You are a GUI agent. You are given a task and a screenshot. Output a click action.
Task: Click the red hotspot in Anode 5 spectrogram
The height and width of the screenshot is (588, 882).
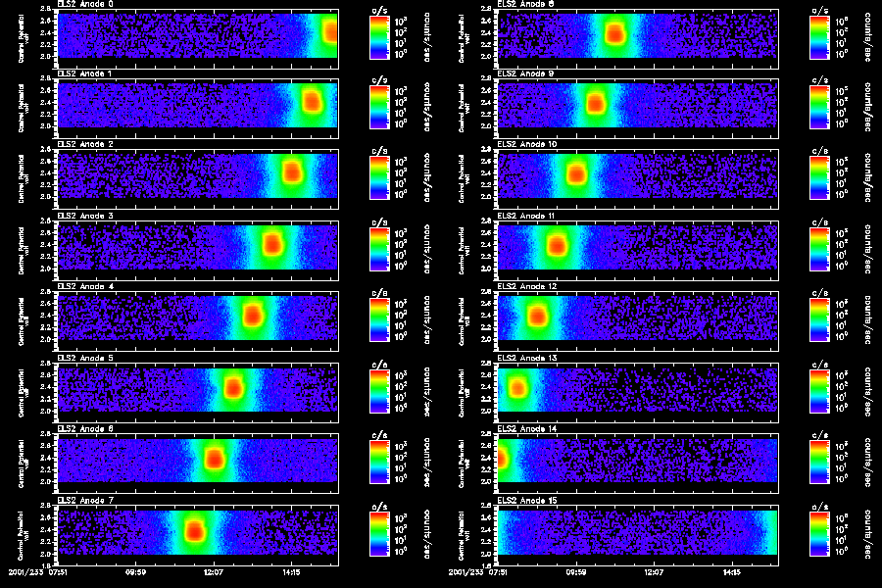233,388
